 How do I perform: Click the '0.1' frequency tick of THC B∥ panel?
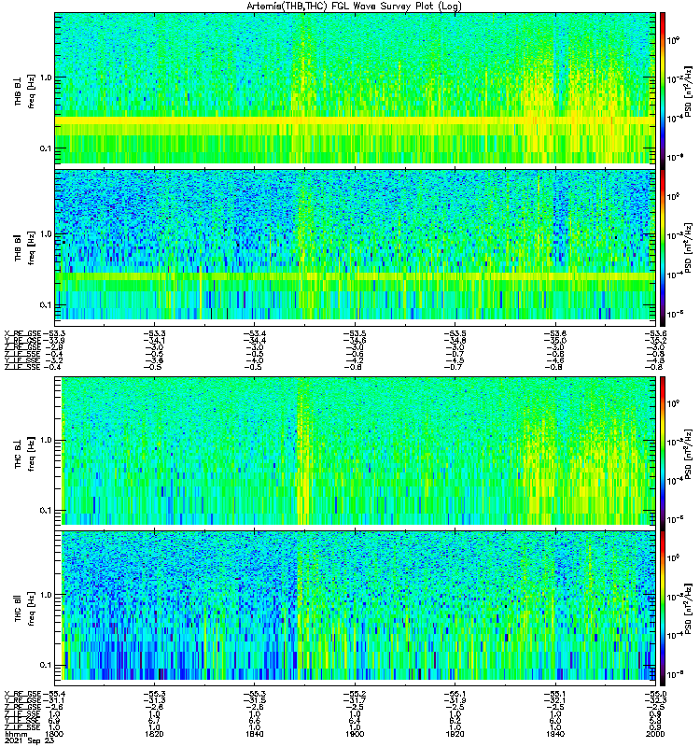[x=46, y=665]
